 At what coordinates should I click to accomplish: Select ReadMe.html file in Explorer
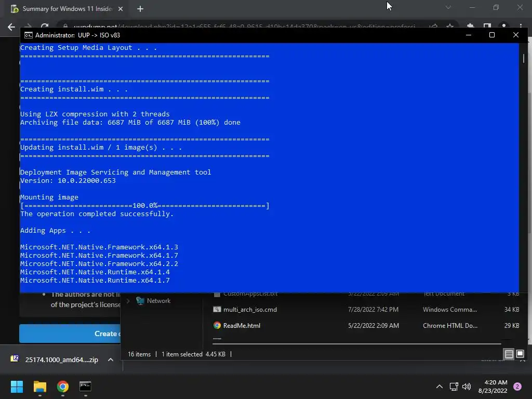click(242, 326)
